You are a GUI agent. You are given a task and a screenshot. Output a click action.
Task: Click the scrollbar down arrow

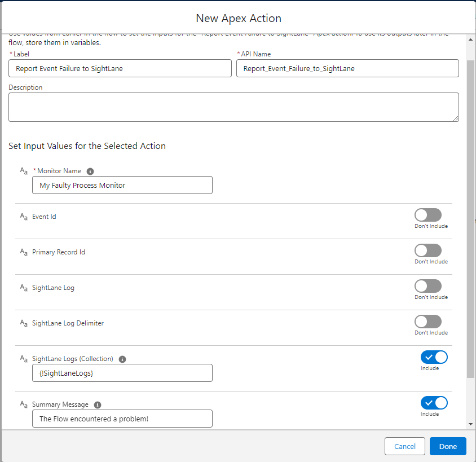pyautogui.click(x=470, y=424)
